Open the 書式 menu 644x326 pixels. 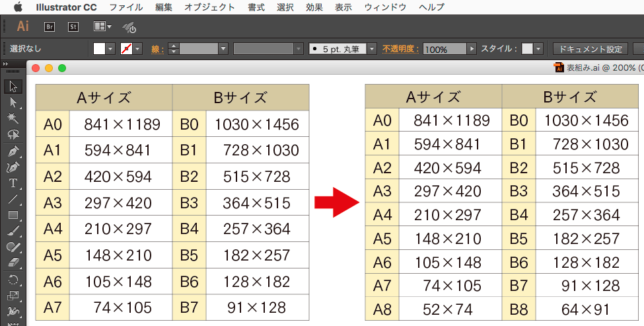point(256,7)
